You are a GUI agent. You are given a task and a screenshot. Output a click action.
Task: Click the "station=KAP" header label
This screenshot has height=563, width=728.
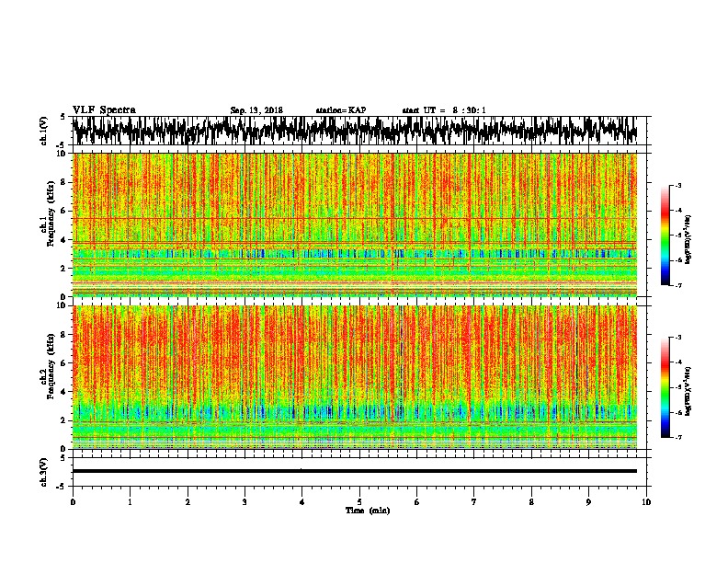tap(341, 110)
